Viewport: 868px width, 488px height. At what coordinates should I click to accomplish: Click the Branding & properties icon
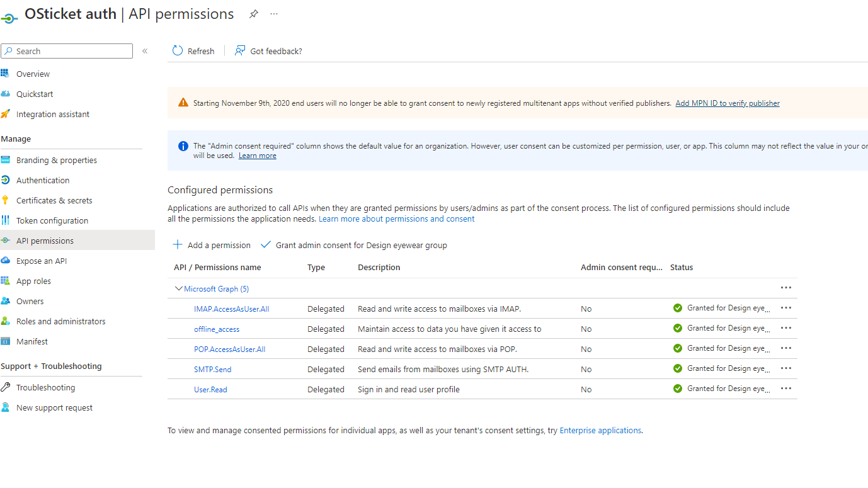(x=5, y=160)
